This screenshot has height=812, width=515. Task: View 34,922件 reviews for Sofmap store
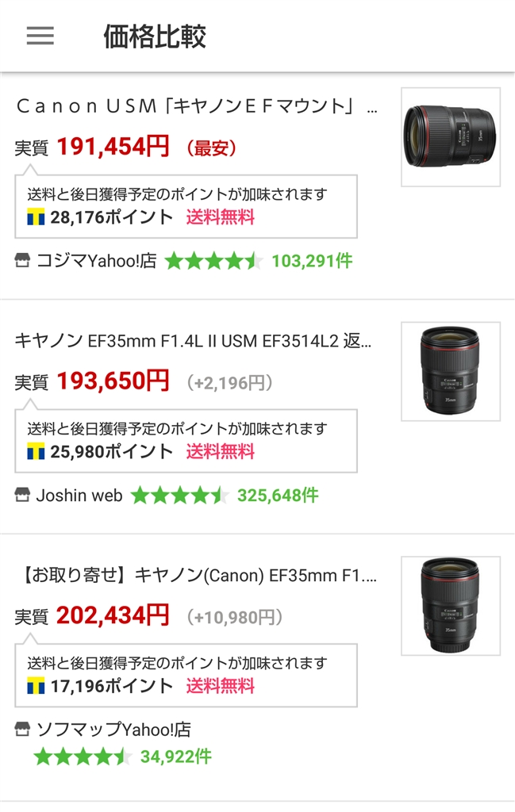click(176, 756)
